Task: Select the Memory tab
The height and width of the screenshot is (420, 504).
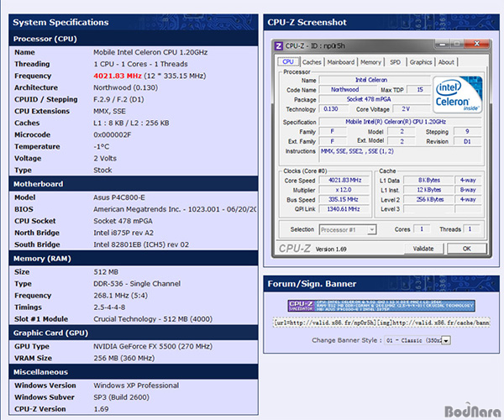Action: tap(370, 61)
